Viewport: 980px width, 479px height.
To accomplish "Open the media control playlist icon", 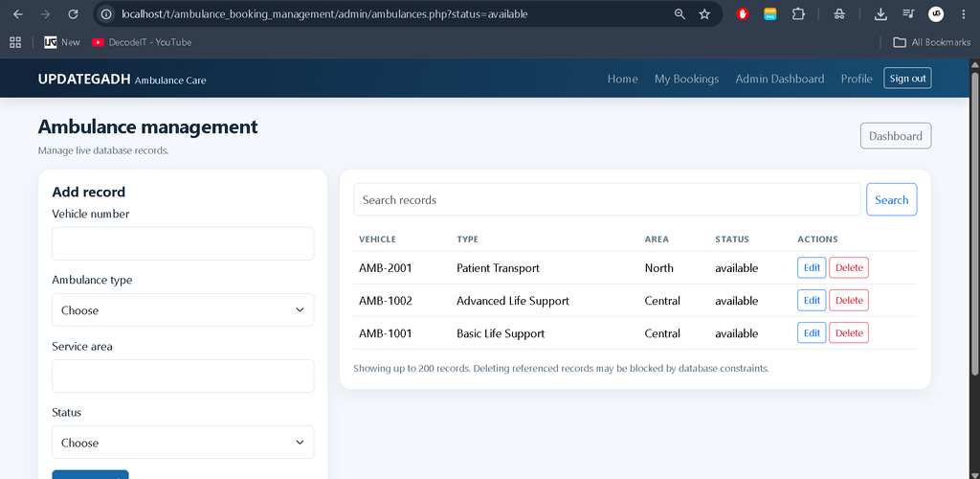I will [x=908, y=13].
